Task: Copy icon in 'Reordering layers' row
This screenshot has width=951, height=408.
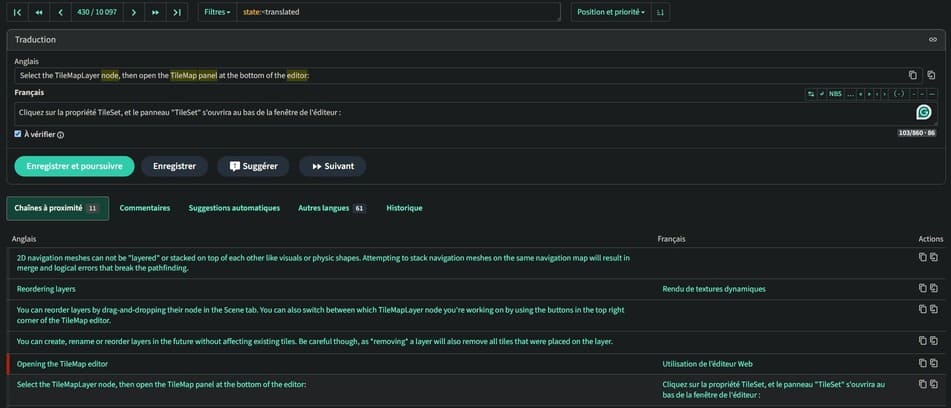Action: tap(922, 288)
